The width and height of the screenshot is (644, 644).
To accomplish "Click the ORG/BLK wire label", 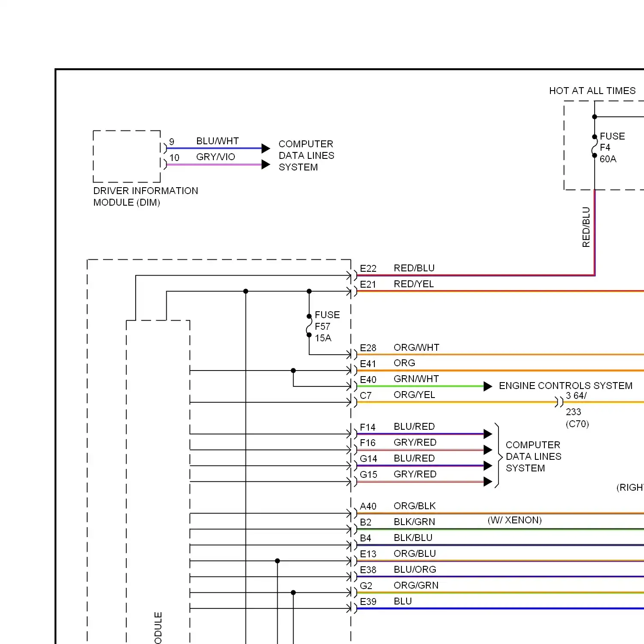I will [415, 506].
